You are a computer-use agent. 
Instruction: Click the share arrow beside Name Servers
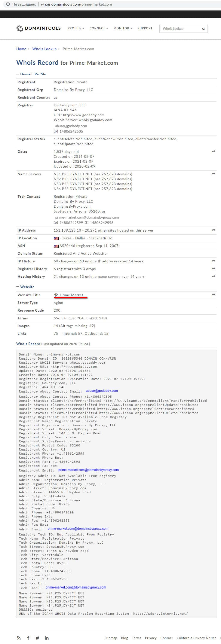click(x=213, y=174)
